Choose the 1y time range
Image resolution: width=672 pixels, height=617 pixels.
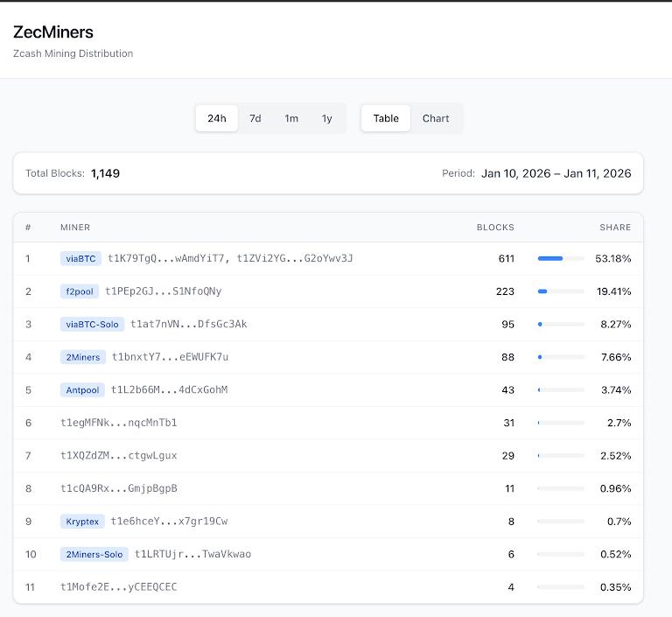(326, 118)
